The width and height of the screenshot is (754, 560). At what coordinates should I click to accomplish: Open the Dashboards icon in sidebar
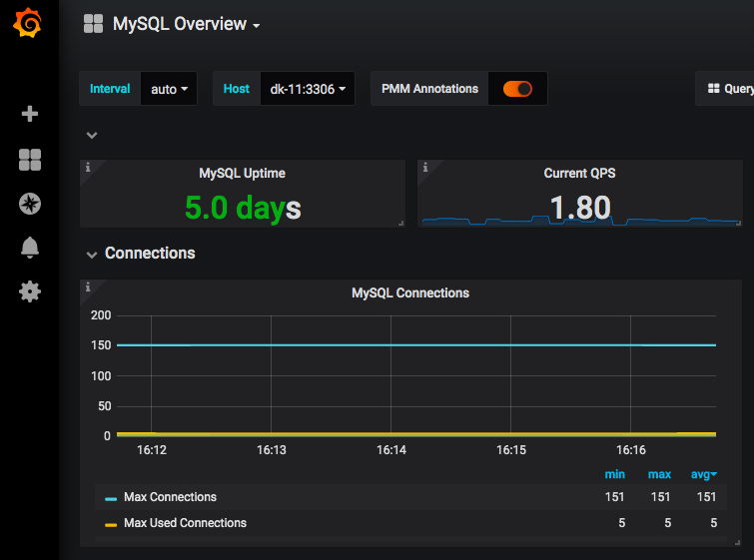tap(30, 160)
